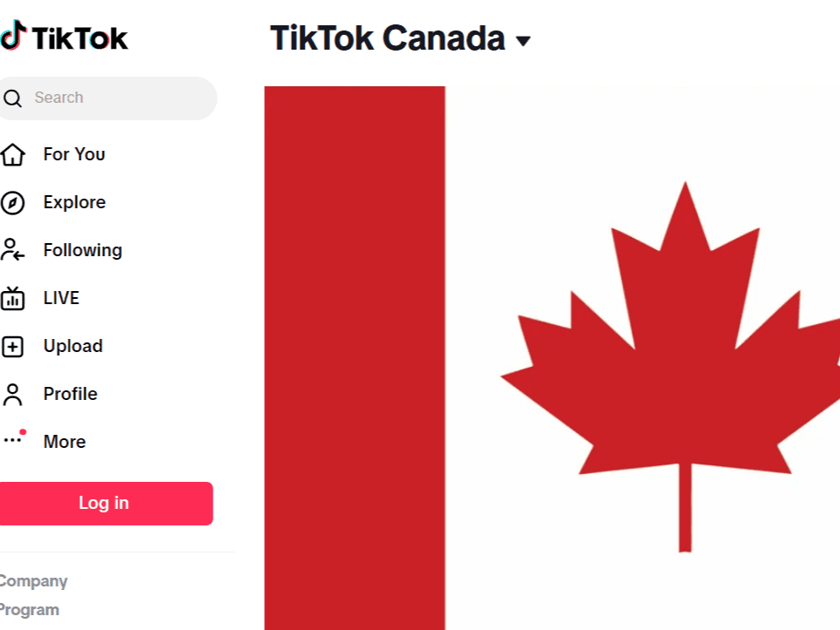Open the Program footer link
This screenshot has height=630, width=840.
click(30, 610)
